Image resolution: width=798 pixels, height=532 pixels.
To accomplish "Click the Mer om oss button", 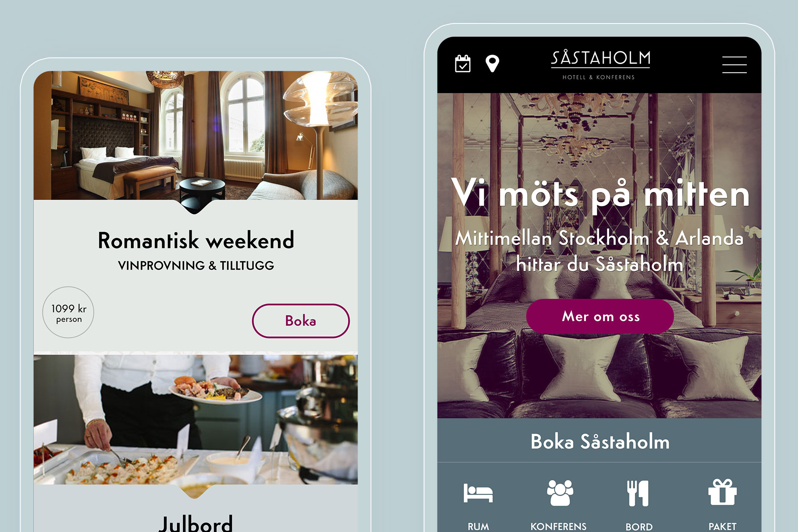I will pyautogui.click(x=600, y=316).
